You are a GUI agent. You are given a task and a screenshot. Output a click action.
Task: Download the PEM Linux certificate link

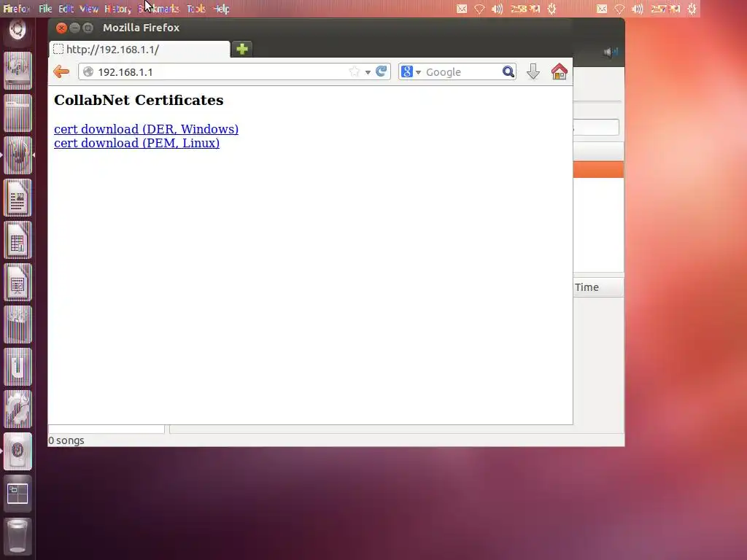pos(136,143)
